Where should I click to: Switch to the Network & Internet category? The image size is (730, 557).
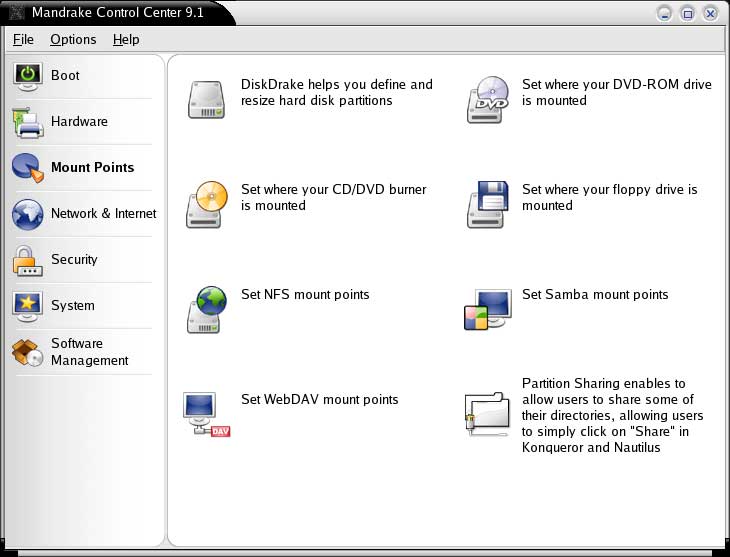click(103, 213)
